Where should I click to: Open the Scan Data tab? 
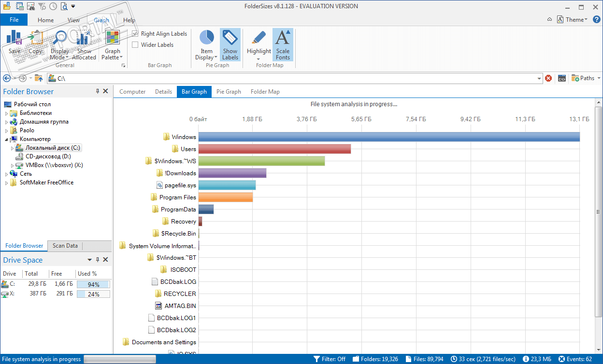point(65,246)
